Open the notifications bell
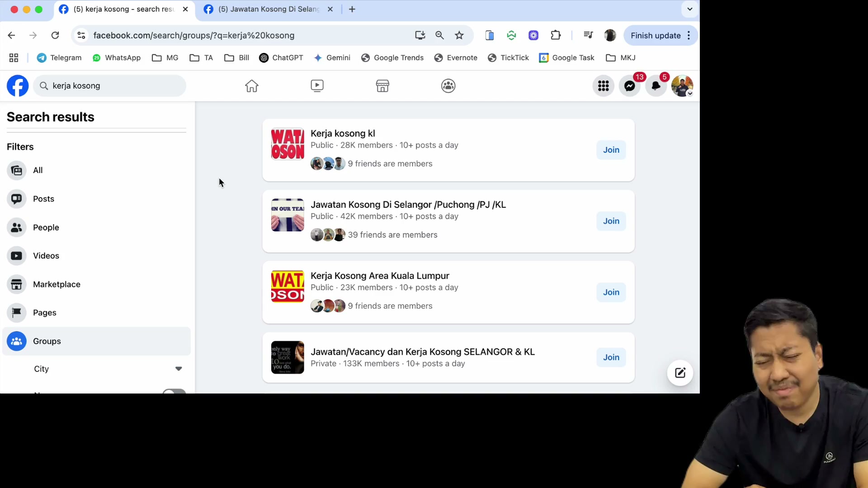Screen dimensions: 868x488 [x=656, y=86]
